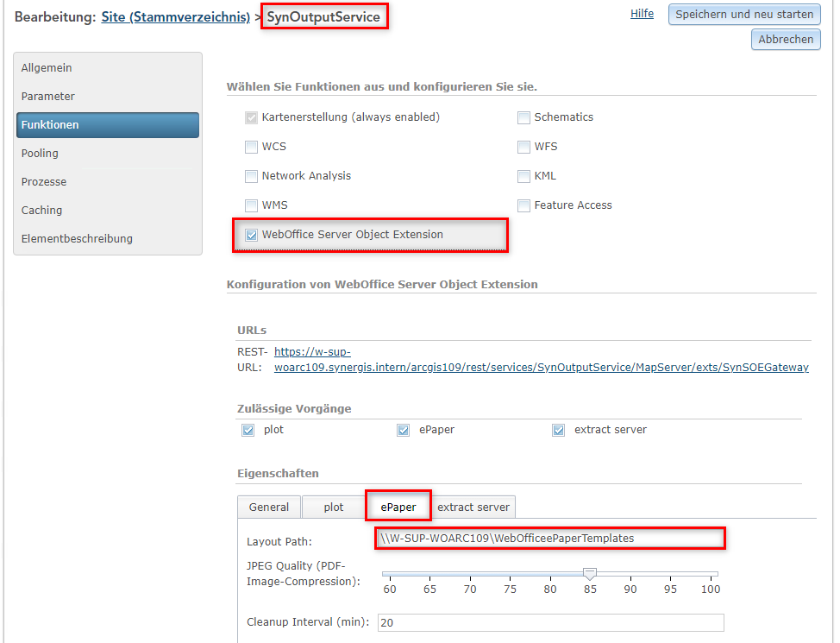840x643 pixels.
Task: Enable the WCS function checkbox
Action: click(251, 147)
